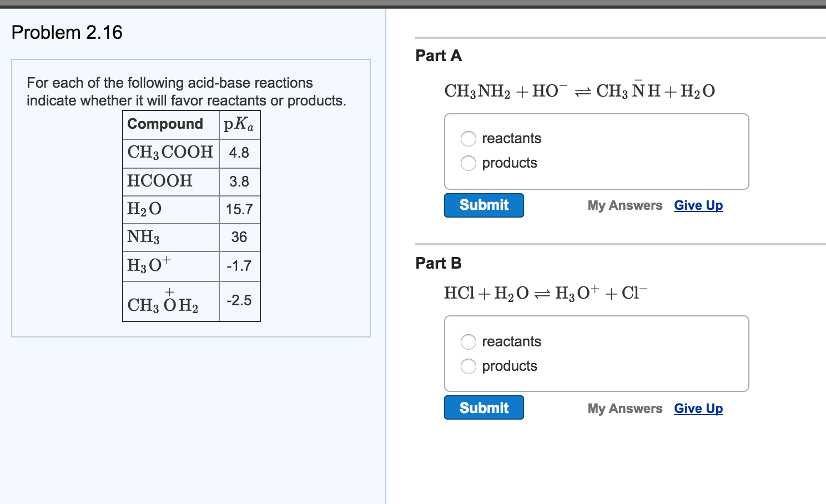The width and height of the screenshot is (826, 504).
Task: Choose "products" option under Part B
Action: (469, 366)
